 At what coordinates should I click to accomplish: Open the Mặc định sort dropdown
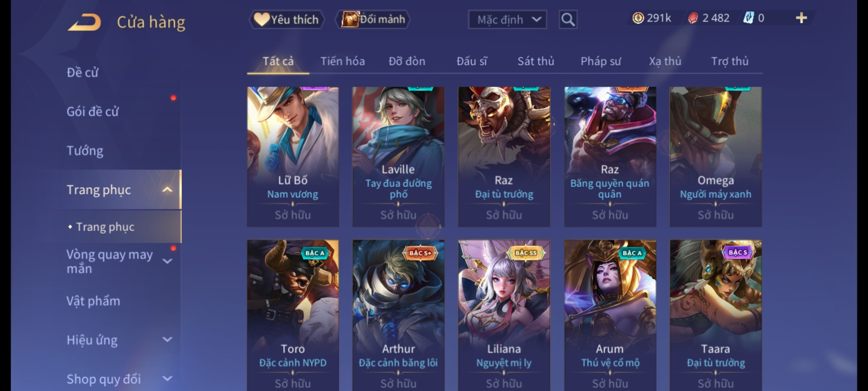(x=507, y=20)
